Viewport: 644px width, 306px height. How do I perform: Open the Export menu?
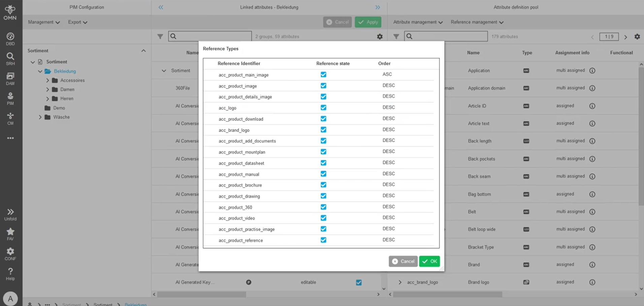point(77,22)
